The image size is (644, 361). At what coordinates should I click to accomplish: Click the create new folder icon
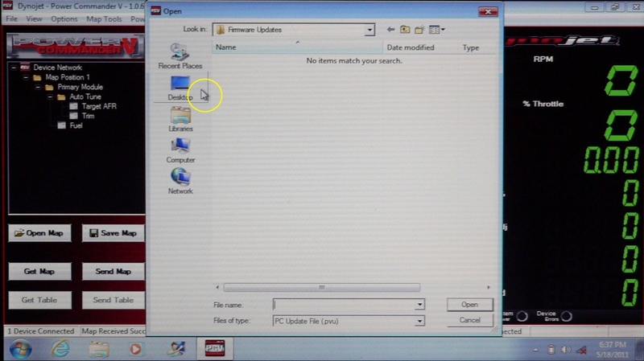(419, 30)
